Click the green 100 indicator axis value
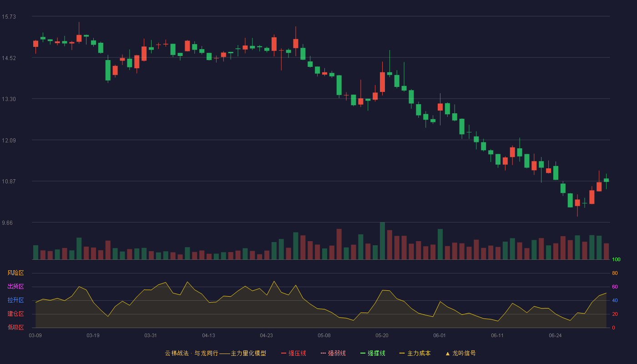The height and width of the screenshot is (364, 637). point(616,260)
